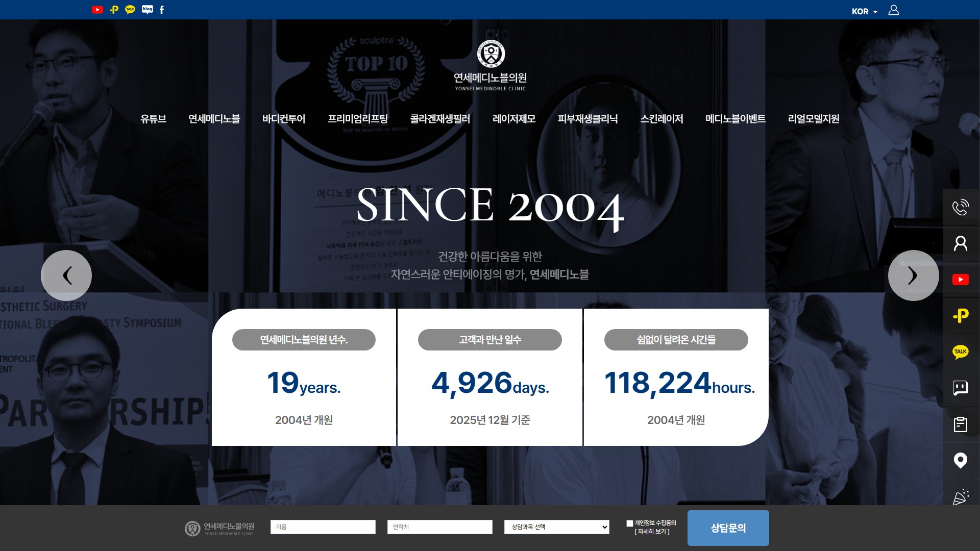Image resolution: width=980 pixels, height=551 pixels.
Task: Open the 바디컨투어 menu item
Action: (283, 119)
